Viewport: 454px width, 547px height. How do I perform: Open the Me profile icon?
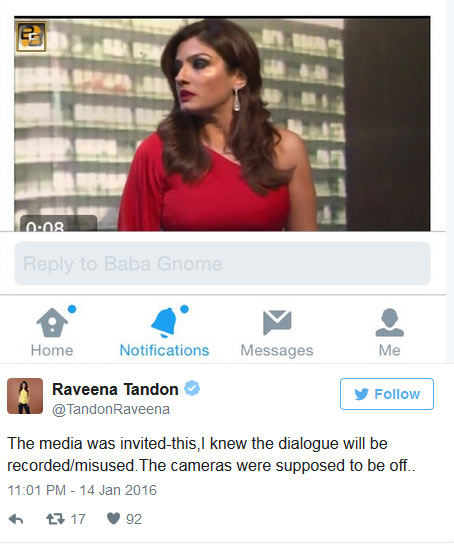(389, 322)
